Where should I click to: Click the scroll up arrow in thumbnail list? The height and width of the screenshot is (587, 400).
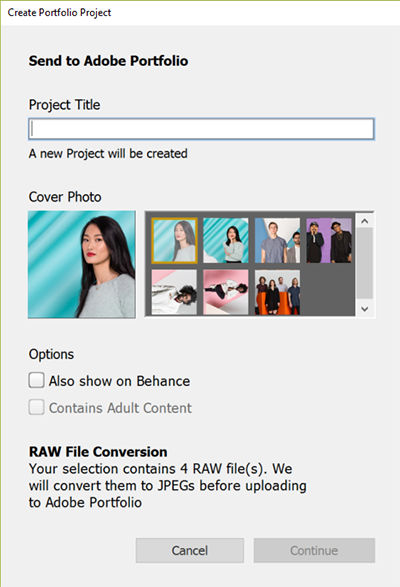pyautogui.click(x=365, y=221)
